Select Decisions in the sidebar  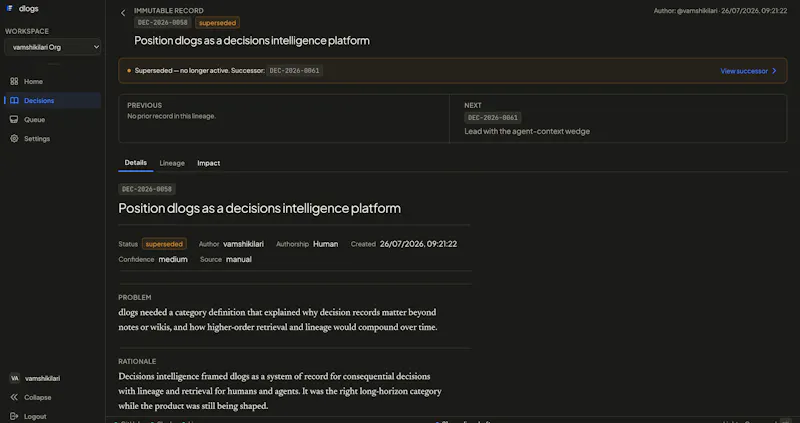tap(53, 101)
